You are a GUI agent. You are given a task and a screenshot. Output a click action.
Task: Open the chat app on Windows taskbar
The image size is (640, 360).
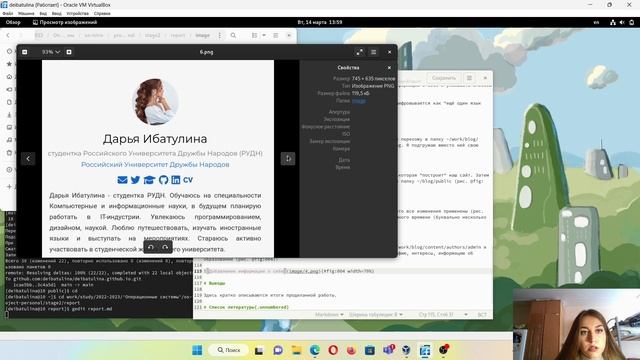tap(278, 350)
